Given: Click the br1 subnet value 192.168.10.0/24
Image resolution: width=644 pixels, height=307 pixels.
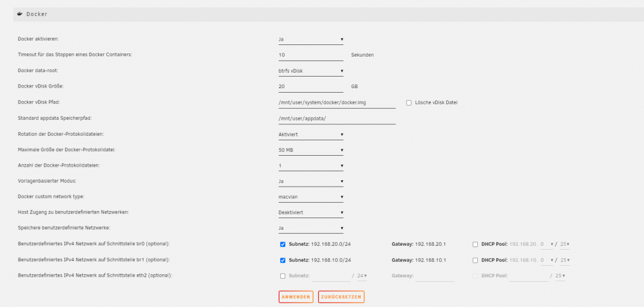Looking at the screenshot, I should pyautogui.click(x=330, y=260).
